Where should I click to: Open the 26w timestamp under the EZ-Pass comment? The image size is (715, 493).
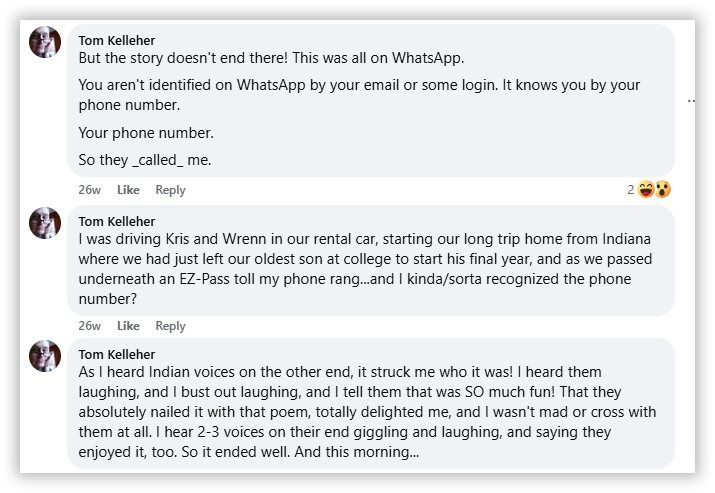(x=89, y=326)
